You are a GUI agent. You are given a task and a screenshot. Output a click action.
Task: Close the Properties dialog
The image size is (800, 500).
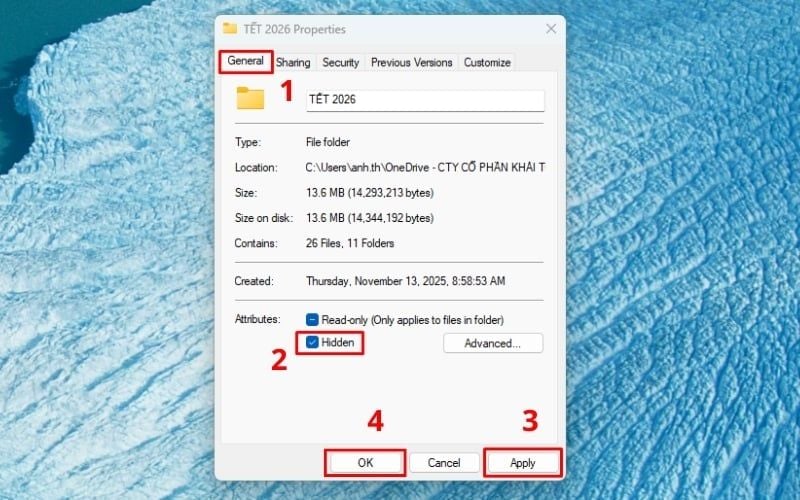tap(551, 29)
